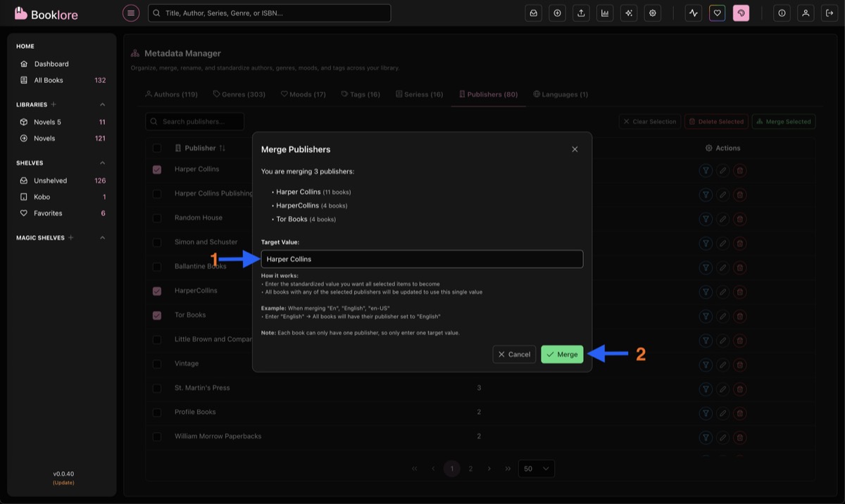
Task: Click the hamburger menu icon beside the logo
Action: [131, 13]
